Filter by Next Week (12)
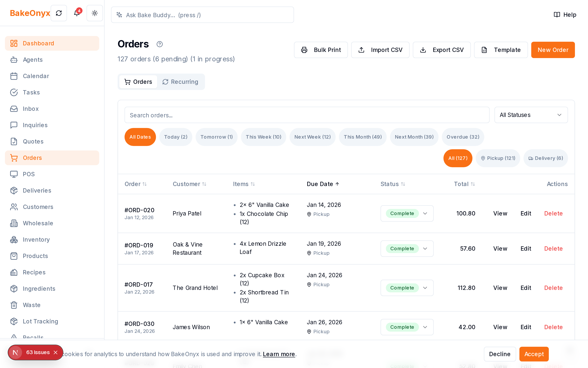Image resolution: width=588 pixels, height=368 pixels. point(312,137)
